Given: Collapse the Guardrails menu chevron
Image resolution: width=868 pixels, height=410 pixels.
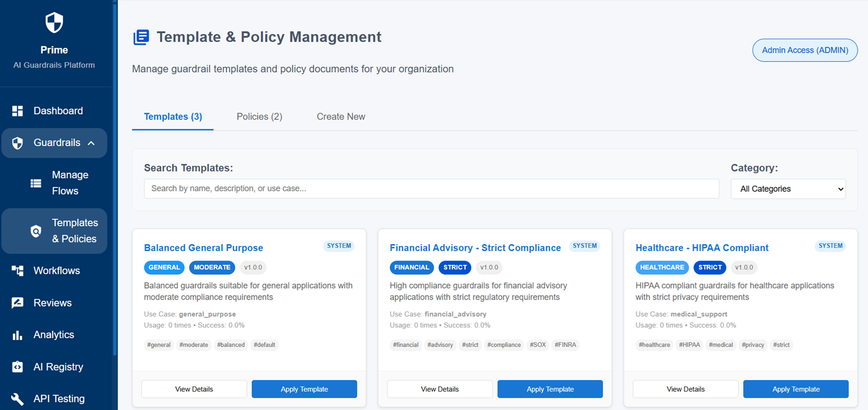Looking at the screenshot, I should (x=91, y=143).
